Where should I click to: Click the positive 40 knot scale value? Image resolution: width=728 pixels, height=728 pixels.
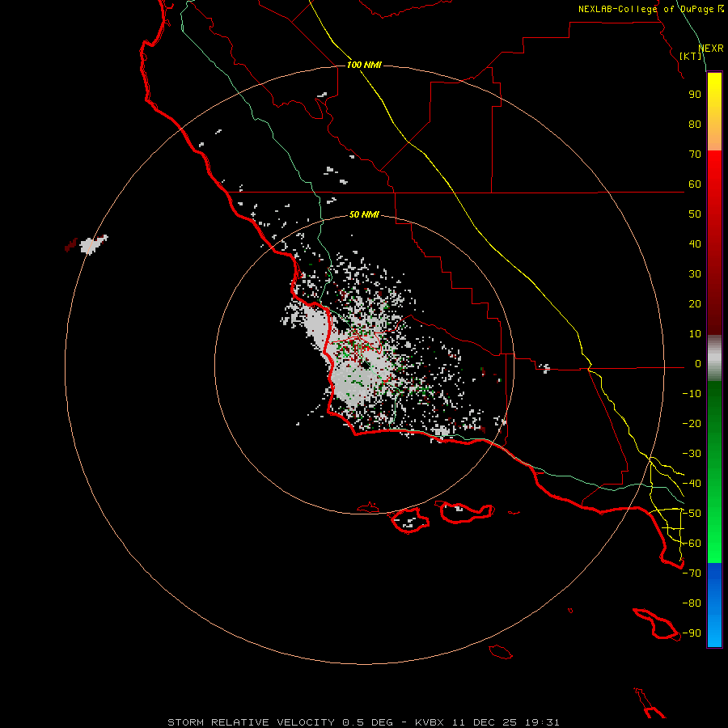[x=695, y=244]
